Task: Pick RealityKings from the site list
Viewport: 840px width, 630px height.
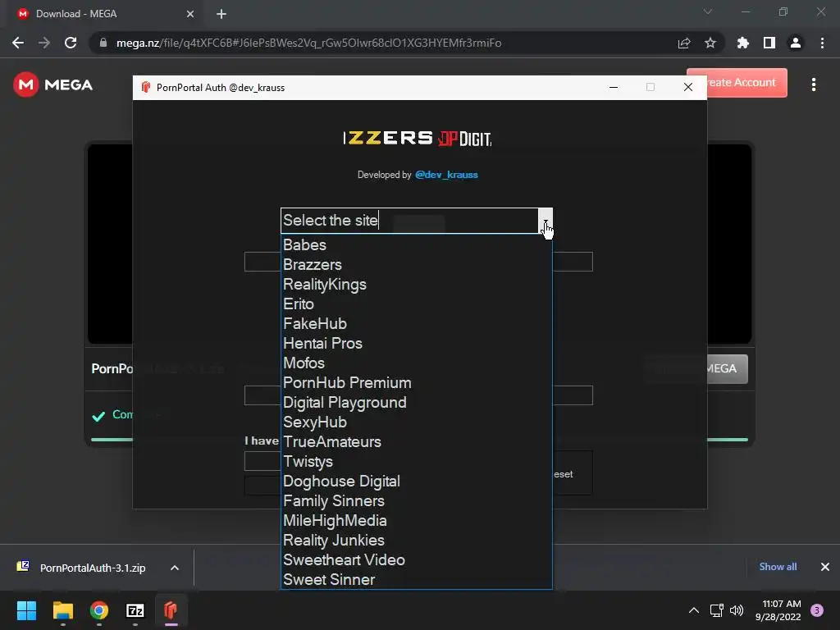Action: [416, 285]
